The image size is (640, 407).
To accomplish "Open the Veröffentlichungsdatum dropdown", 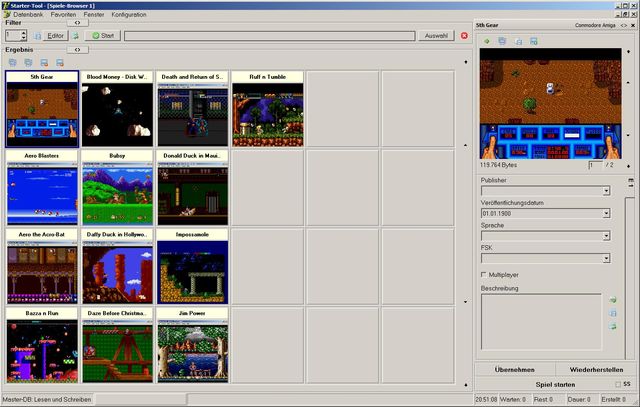I will pos(606,213).
